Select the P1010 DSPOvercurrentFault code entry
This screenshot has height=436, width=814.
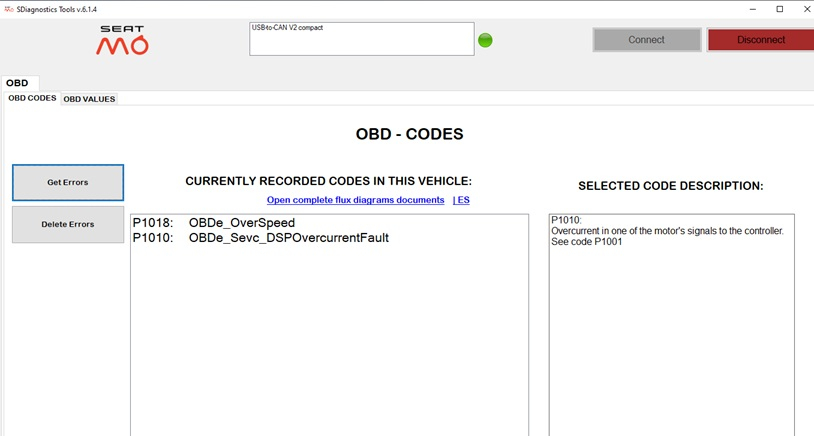260,238
